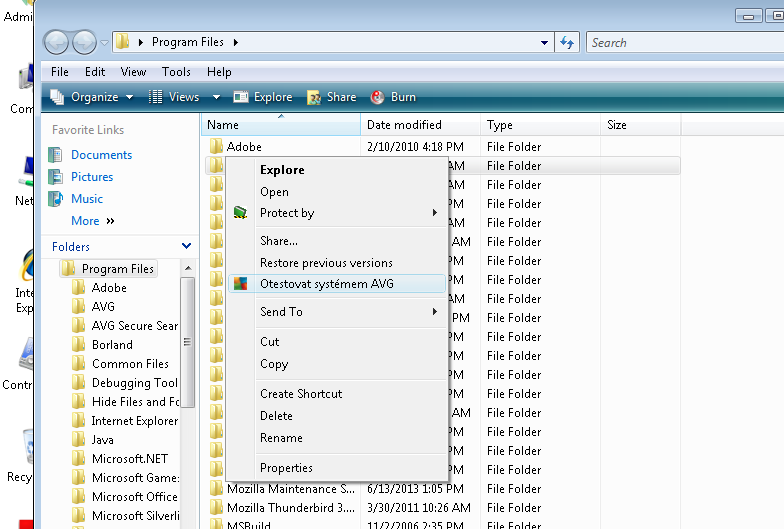The image size is (784, 529).
Task: Open the Organize toolbar dropdown
Action: tap(92, 97)
